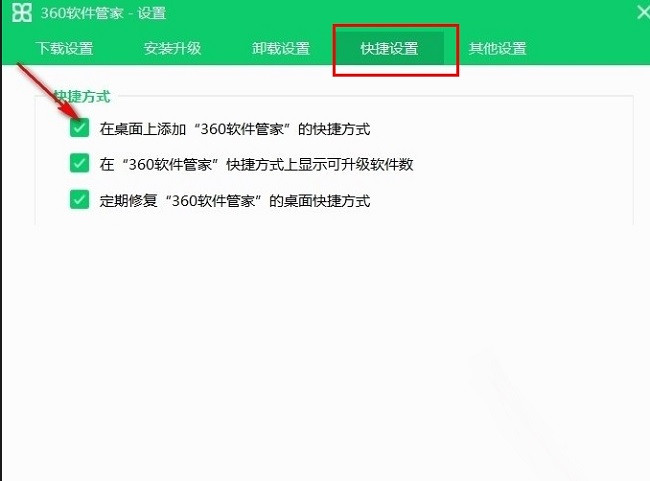Uncheck the add desktop shortcut checkbox
This screenshot has width=650, height=481.
(79, 127)
